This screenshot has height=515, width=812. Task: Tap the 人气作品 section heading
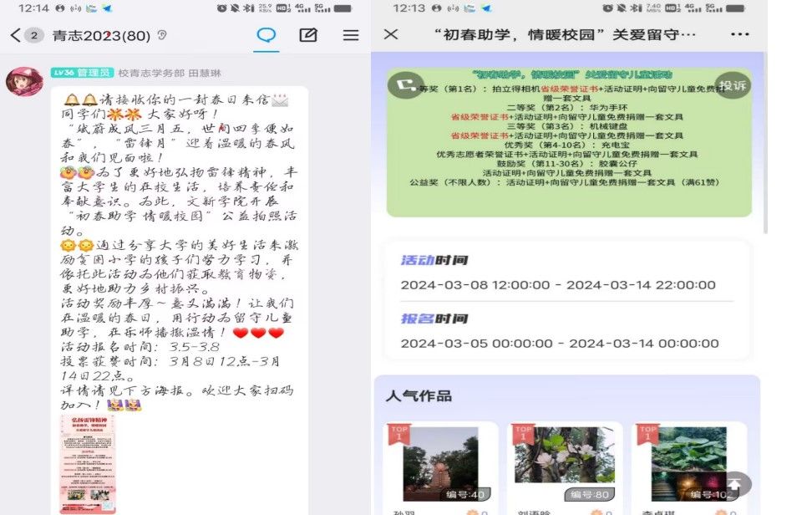[x=419, y=395]
